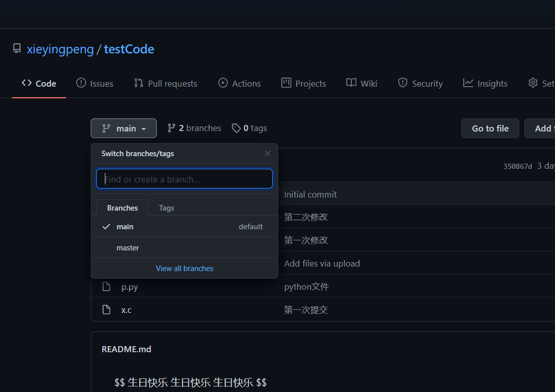Click the Go to file button

(x=490, y=128)
